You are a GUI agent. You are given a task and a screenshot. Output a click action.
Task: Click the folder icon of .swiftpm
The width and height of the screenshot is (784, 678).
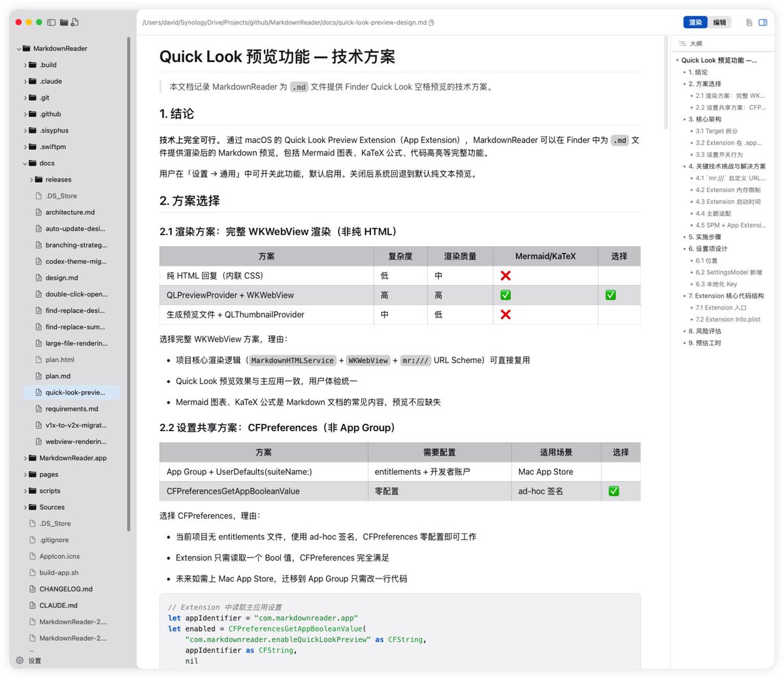33,147
